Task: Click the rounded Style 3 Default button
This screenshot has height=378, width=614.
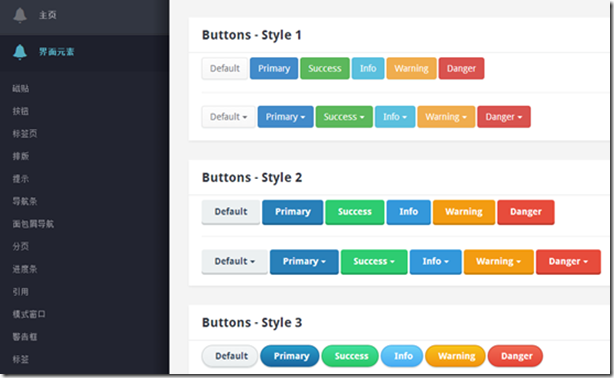Action: click(230, 356)
